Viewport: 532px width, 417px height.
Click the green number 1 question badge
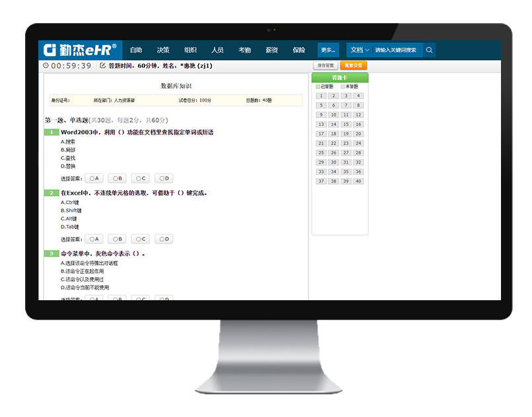click(51, 132)
